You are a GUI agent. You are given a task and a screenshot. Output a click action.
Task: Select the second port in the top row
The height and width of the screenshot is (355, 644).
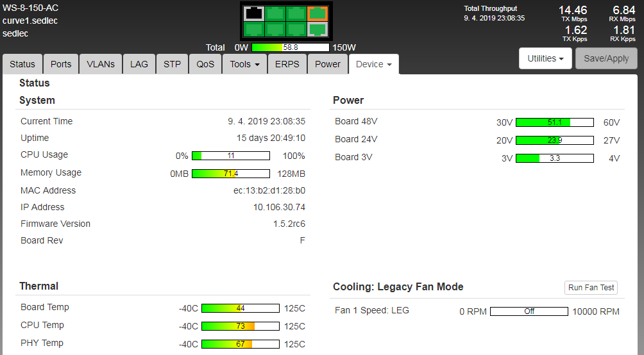[x=275, y=13]
